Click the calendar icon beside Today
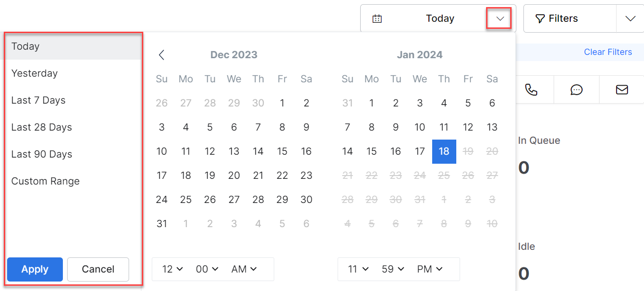 [x=377, y=19]
